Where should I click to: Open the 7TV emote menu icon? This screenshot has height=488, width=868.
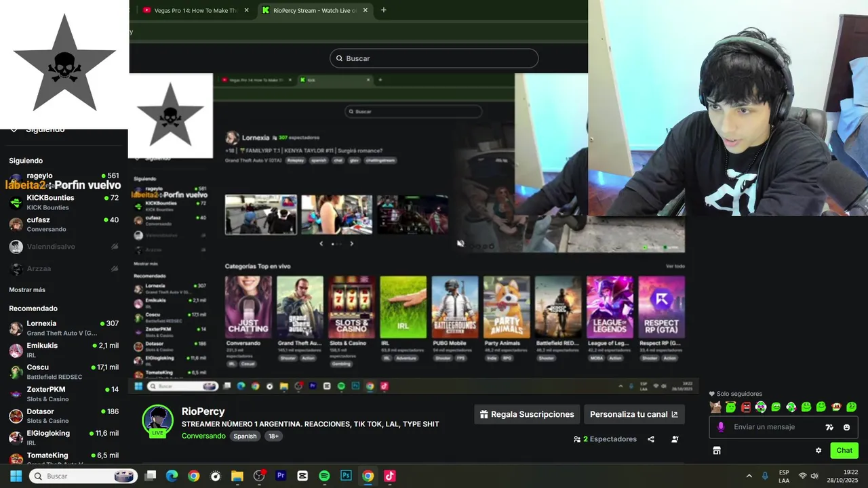tap(829, 427)
